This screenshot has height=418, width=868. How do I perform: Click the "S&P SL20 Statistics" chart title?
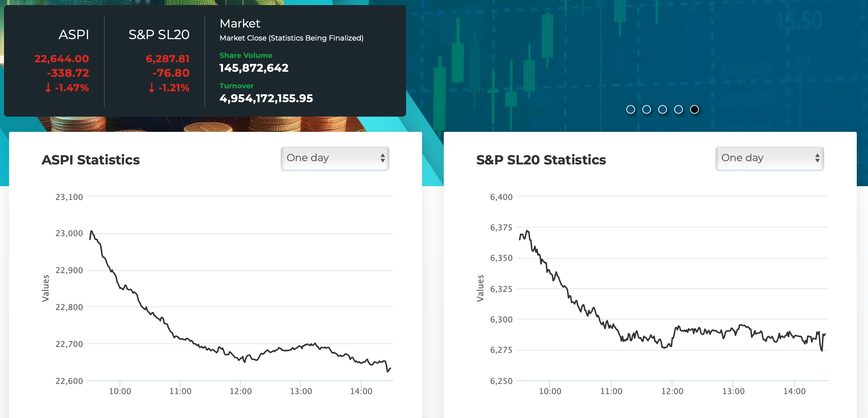click(541, 160)
